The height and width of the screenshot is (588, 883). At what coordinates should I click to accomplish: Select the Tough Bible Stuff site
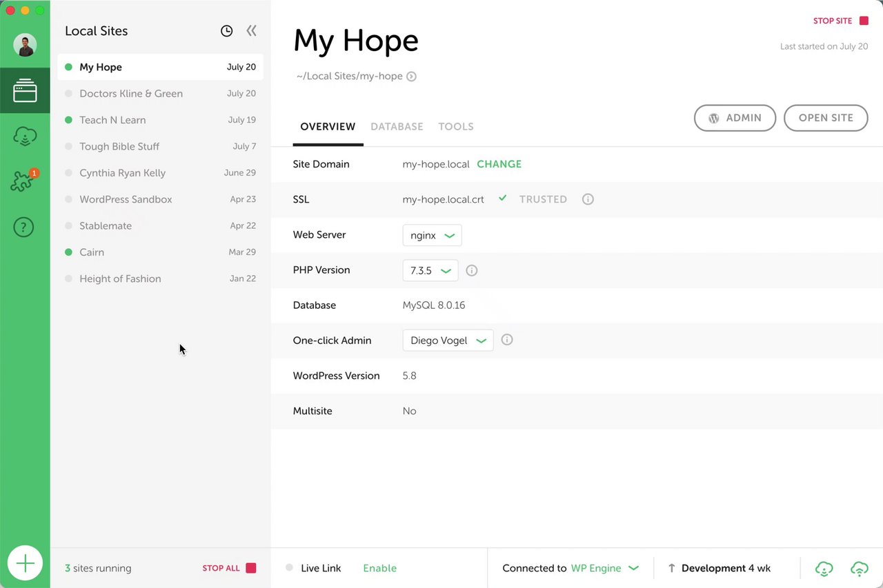coord(160,146)
